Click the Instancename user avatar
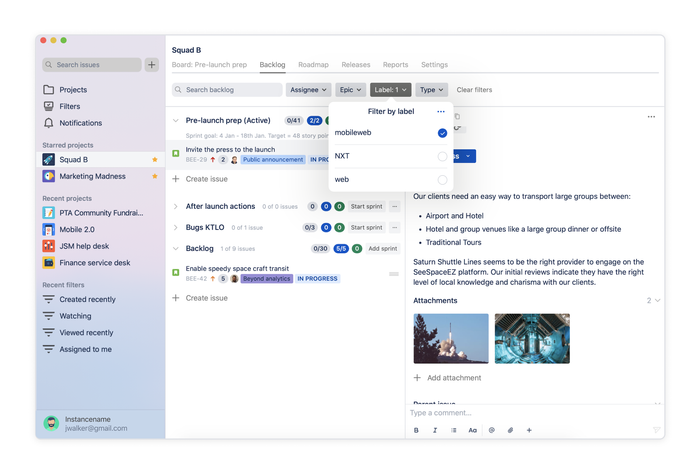700x474 pixels. pos(51,423)
